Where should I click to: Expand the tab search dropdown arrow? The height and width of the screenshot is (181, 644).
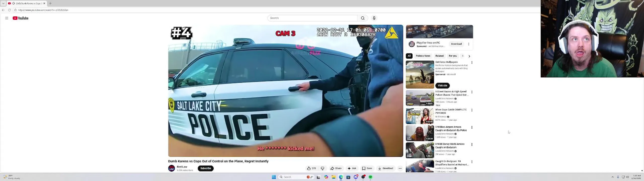pos(3,3)
